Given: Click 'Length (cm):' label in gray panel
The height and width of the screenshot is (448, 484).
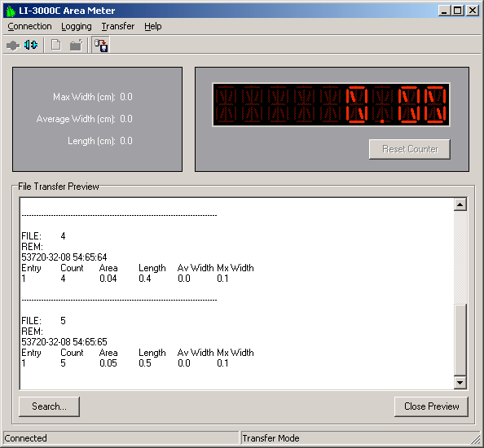Looking at the screenshot, I should (x=91, y=141).
